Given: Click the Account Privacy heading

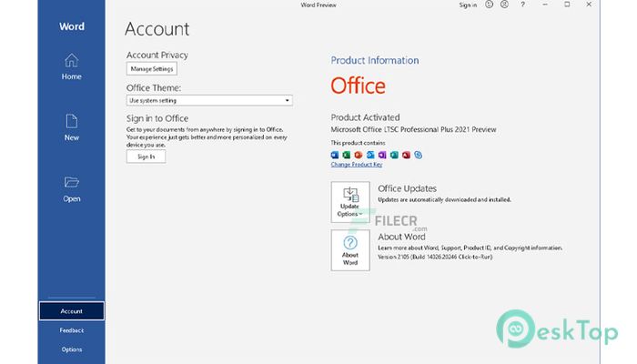Looking at the screenshot, I should pos(157,55).
